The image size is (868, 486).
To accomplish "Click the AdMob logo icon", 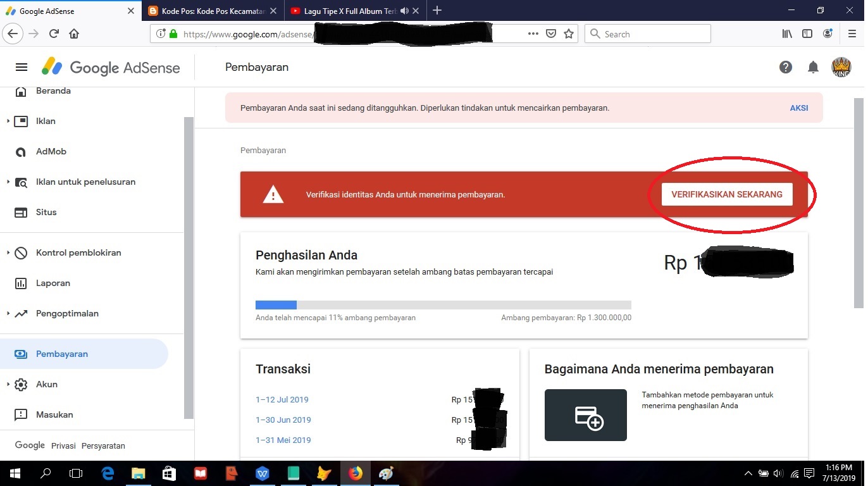I will pos(21,152).
